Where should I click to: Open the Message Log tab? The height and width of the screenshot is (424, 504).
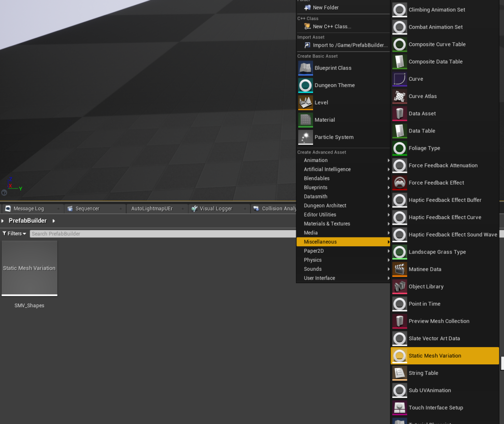28,208
